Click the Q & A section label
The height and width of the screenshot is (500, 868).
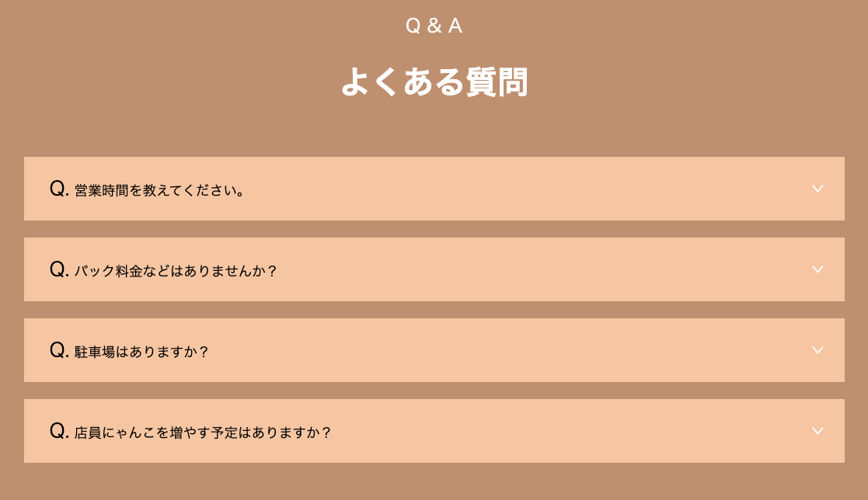(434, 26)
